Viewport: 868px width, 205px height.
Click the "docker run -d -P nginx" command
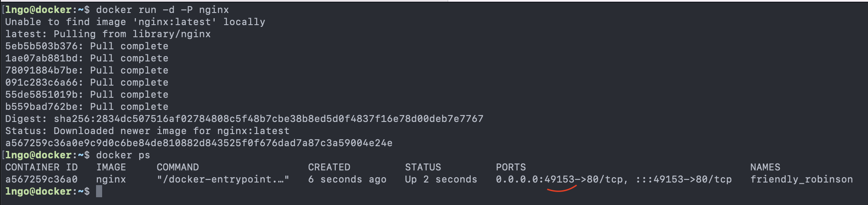pos(162,10)
